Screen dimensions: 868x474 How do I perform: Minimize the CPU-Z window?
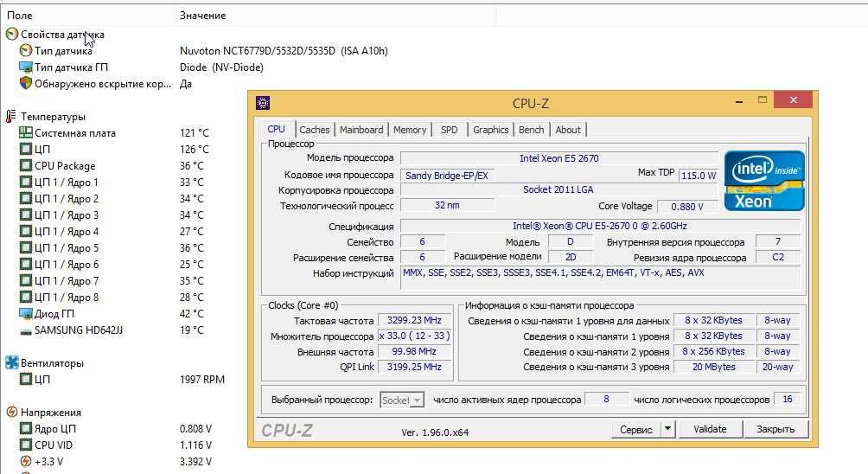point(739,101)
